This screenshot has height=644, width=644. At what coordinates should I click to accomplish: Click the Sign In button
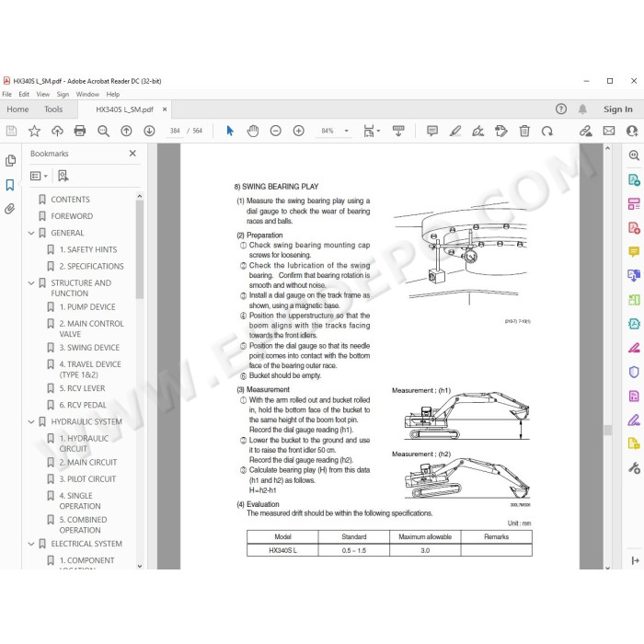[x=617, y=109]
